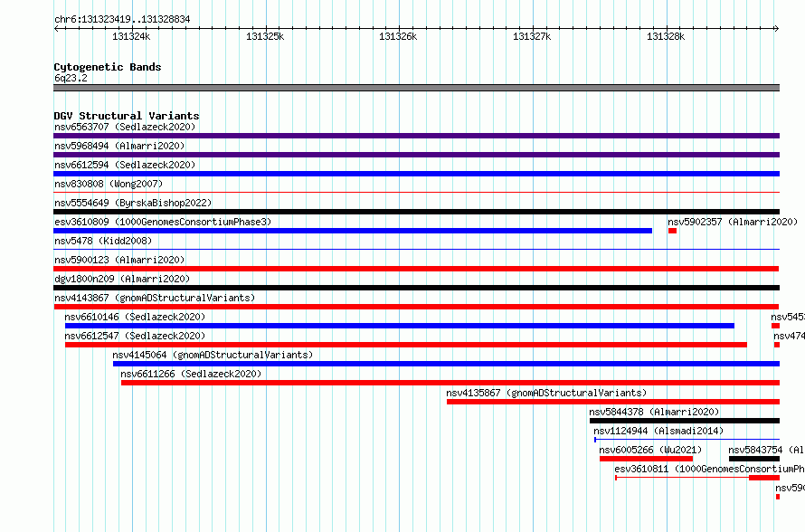Open nsv6005266 (Wu2021) label
Screen dimensions: 805x532
650,450
